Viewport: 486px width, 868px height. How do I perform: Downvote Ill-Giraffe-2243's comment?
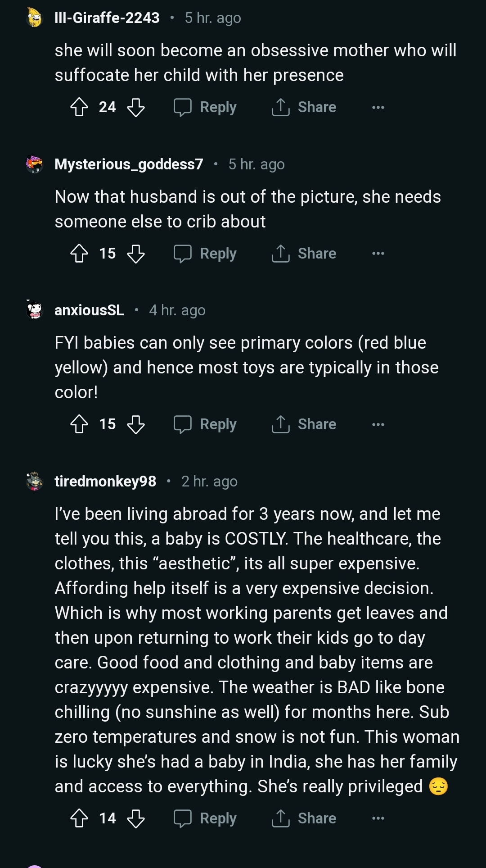click(135, 107)
